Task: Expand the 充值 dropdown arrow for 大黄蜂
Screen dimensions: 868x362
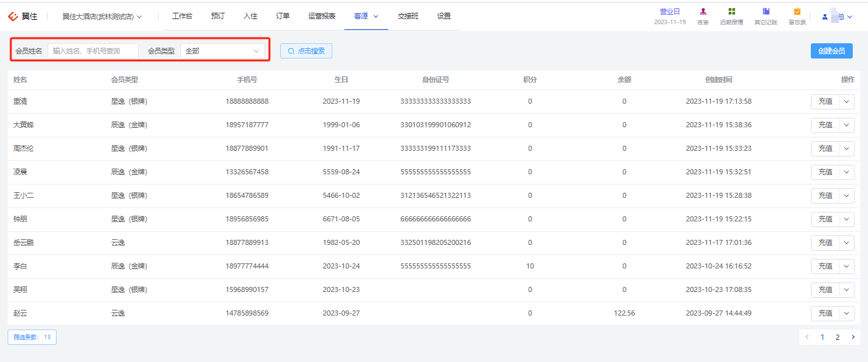Action: (x=847, y=125)
